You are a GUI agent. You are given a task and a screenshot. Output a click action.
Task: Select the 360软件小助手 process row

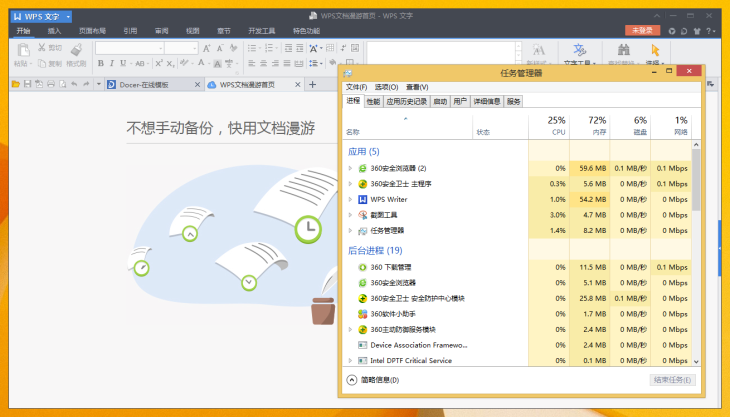click(518, 314)
